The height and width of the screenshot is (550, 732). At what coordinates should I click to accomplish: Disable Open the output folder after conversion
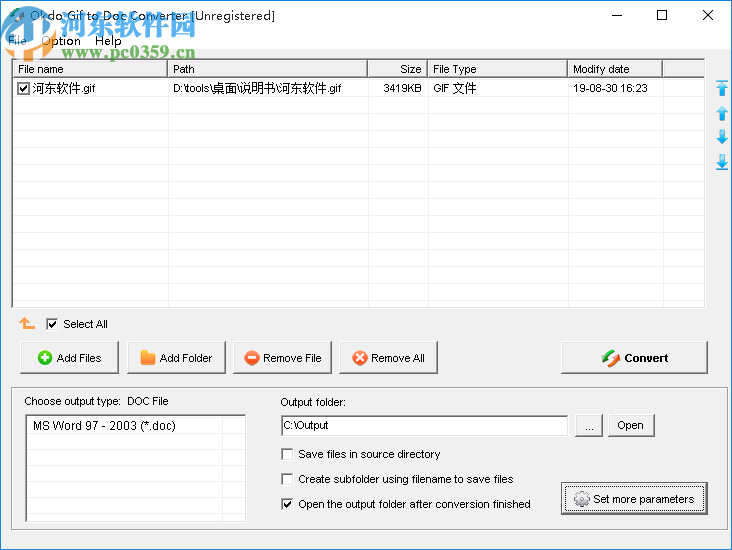(x=287, y=504)
